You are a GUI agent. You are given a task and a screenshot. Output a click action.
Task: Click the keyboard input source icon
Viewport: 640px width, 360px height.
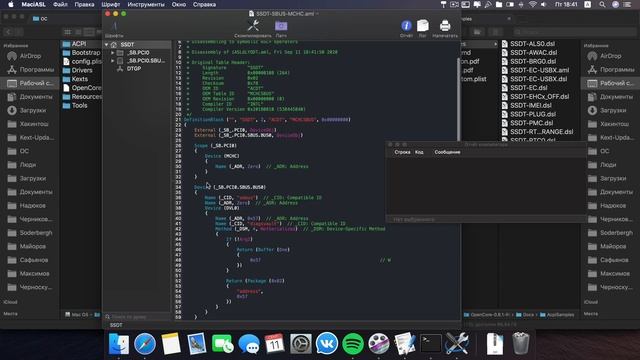588,4
